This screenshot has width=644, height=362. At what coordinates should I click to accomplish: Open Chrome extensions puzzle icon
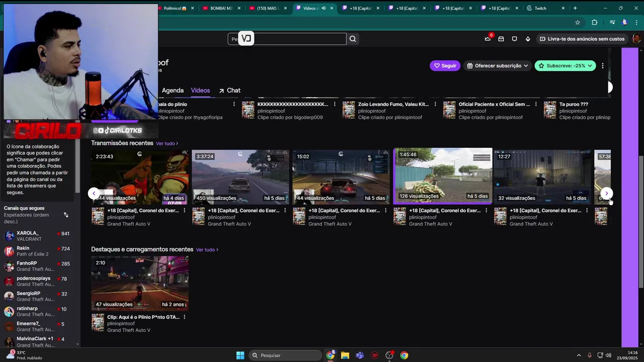click(x=594, y=22)
